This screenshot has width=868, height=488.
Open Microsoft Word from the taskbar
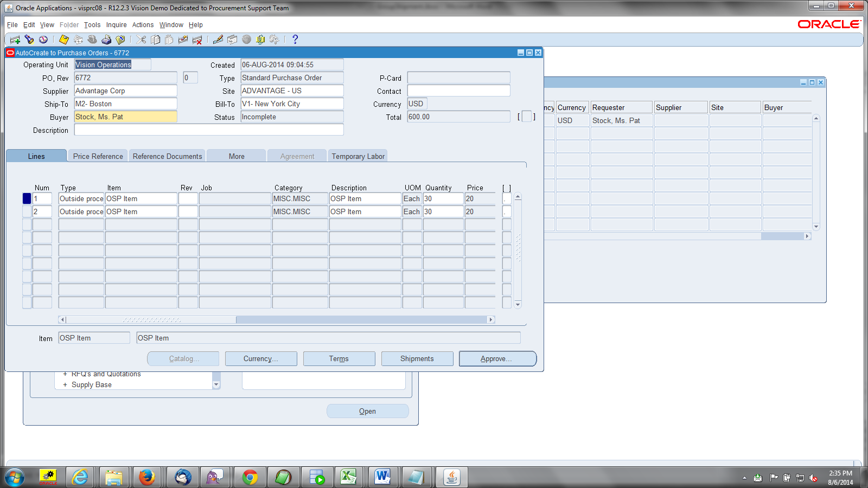pyautogui.click(x=382, y=477)
